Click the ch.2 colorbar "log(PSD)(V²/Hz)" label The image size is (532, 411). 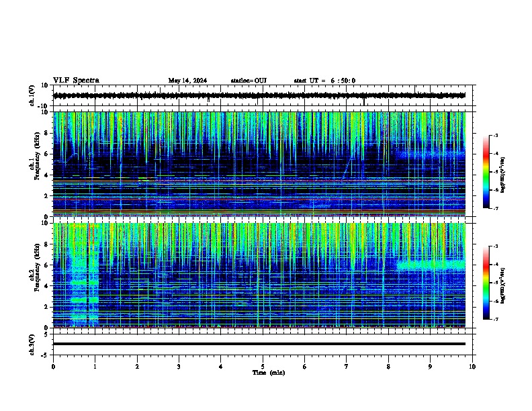pyautogui.click(x=503, y=285)
